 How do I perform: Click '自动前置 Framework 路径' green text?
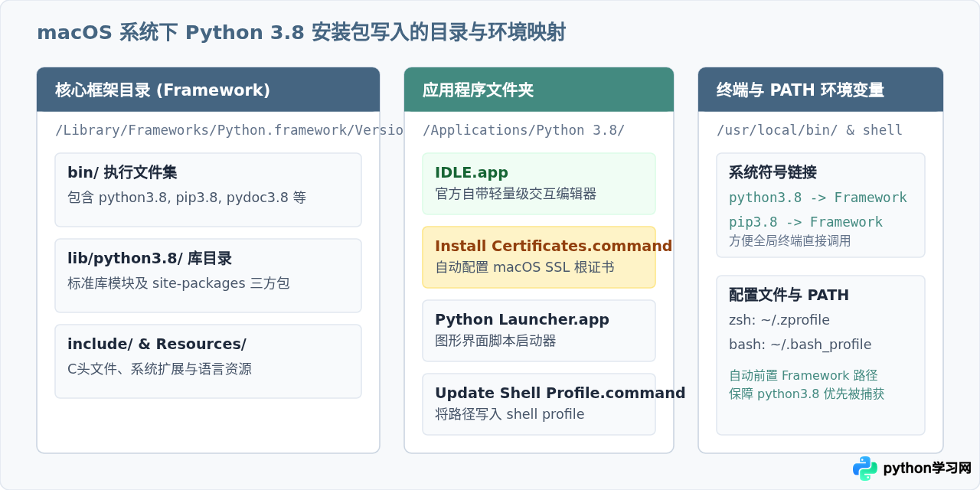[x=803, y=375]
